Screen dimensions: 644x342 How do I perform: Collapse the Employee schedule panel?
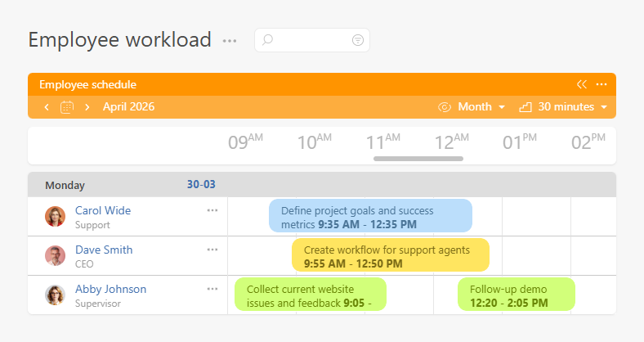click(582, 84)
